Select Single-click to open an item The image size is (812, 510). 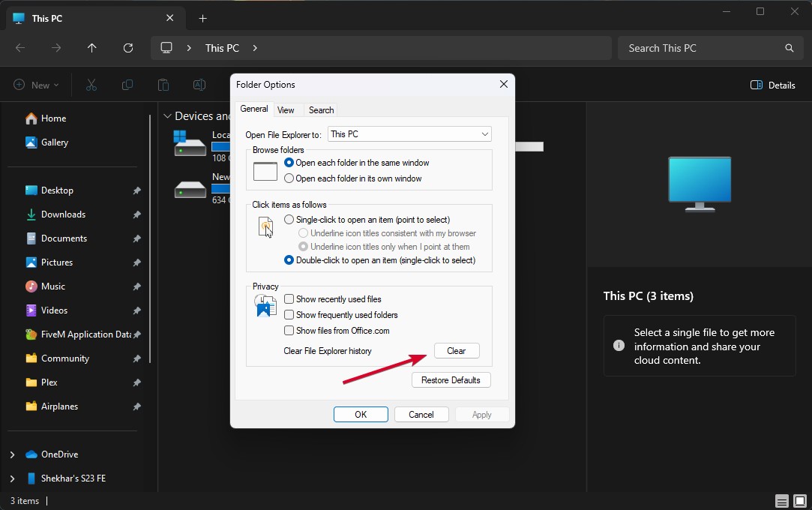coord(289,218)
